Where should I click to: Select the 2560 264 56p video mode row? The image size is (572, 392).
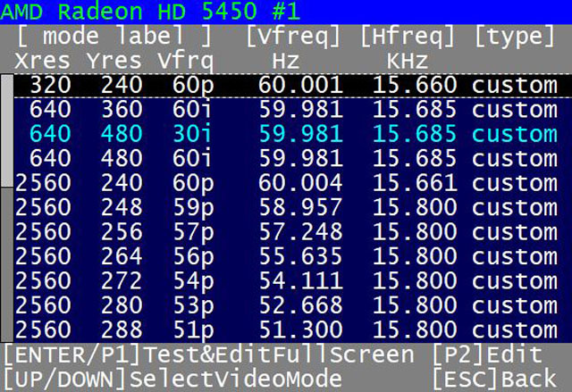pyautogui.click(x=292, y=256)
